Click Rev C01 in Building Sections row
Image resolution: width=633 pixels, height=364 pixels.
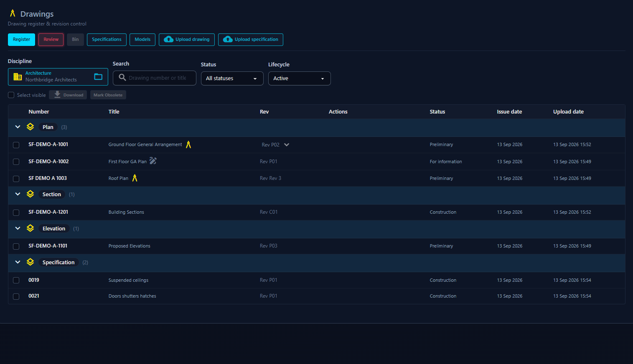click(x=269, y=212)
